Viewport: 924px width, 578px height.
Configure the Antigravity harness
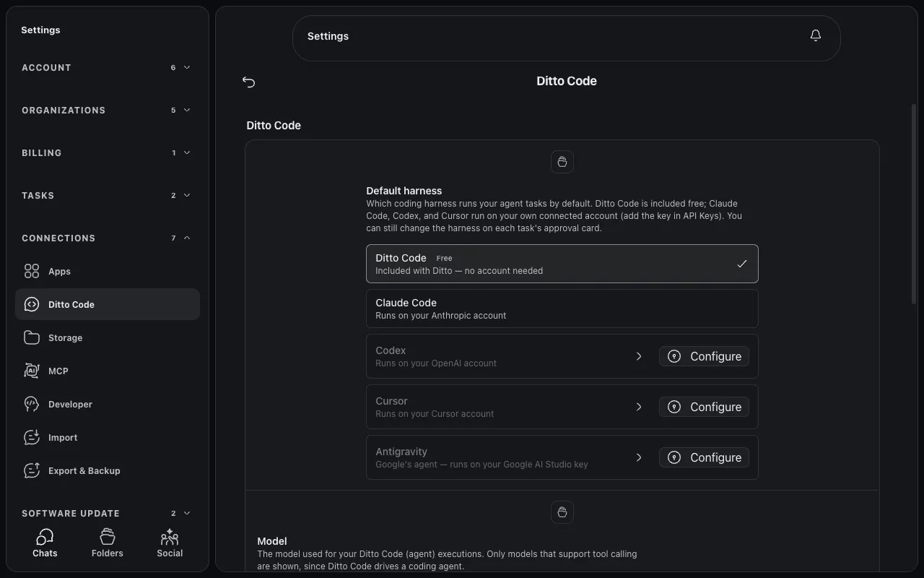[x=704, y=457]
